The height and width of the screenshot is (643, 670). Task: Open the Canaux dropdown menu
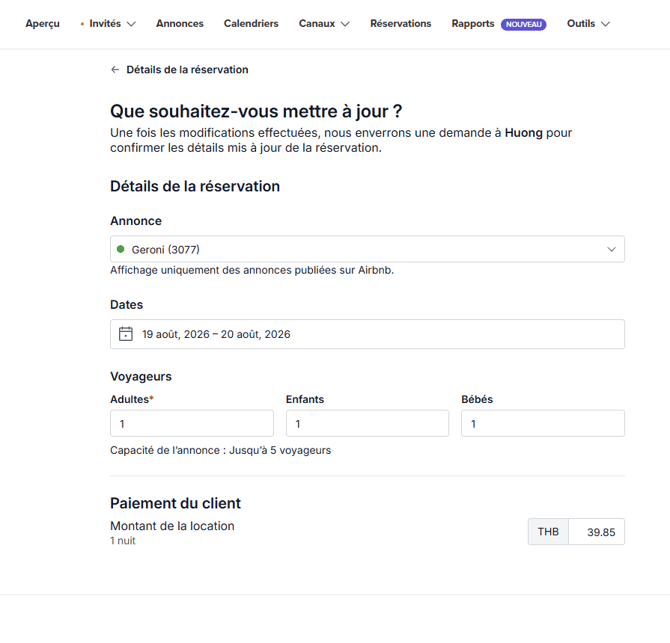(323, 24)
